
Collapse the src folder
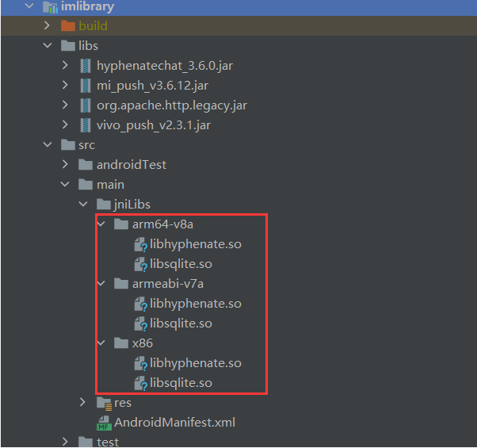click(48, 144)
